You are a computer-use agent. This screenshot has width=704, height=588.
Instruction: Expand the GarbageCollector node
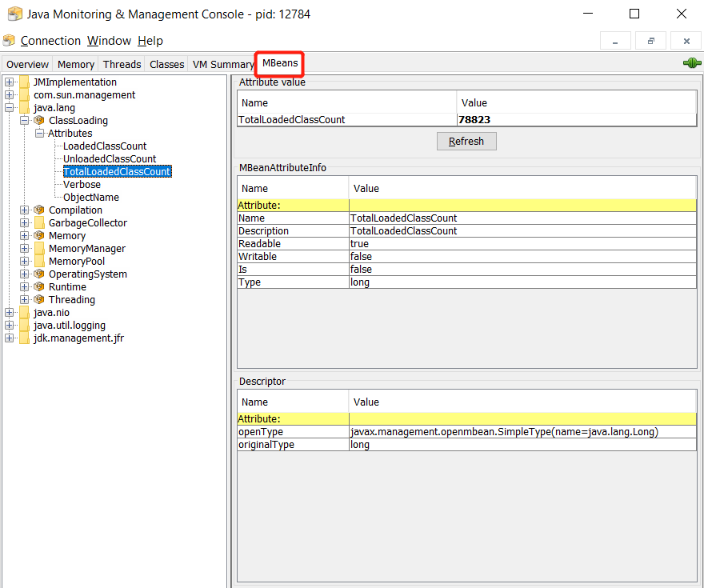click(25, 222)
